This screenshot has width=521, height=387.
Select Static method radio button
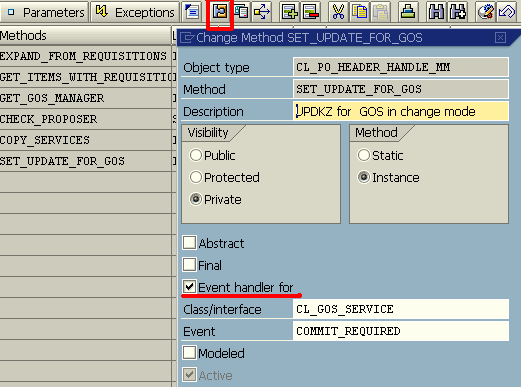coord(364,155)
